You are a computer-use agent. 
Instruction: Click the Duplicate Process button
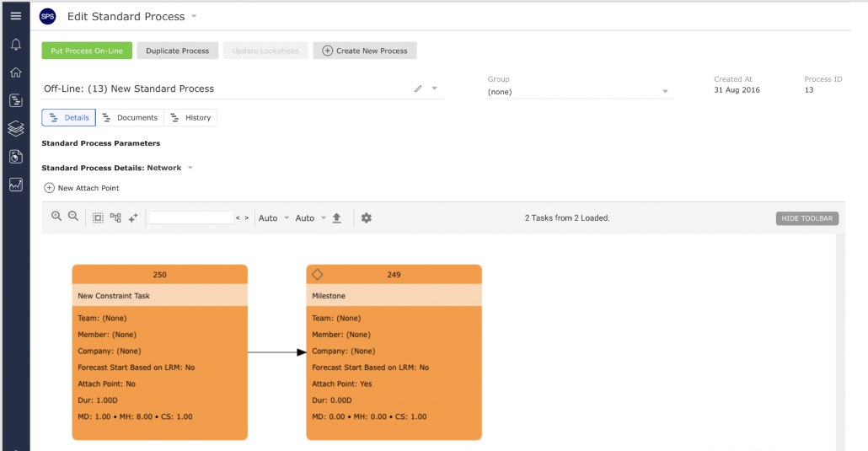pyautogui.click(x=178, y=51)
